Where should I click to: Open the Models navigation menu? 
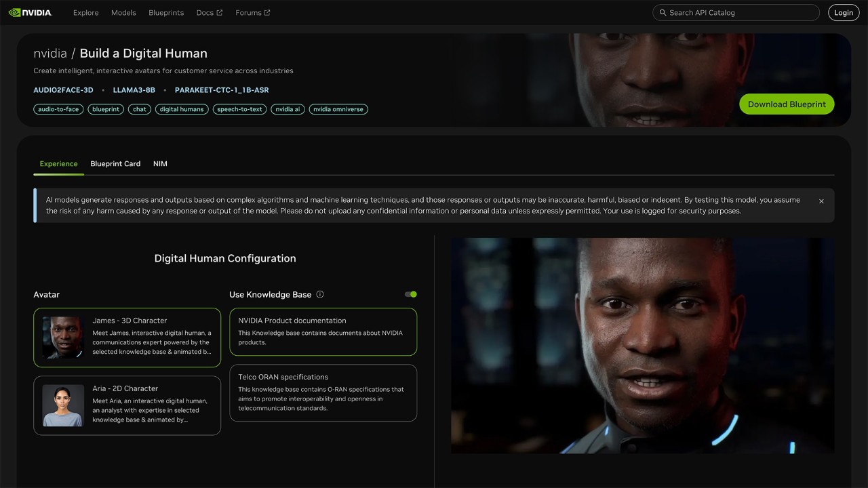tap(123, 12)
